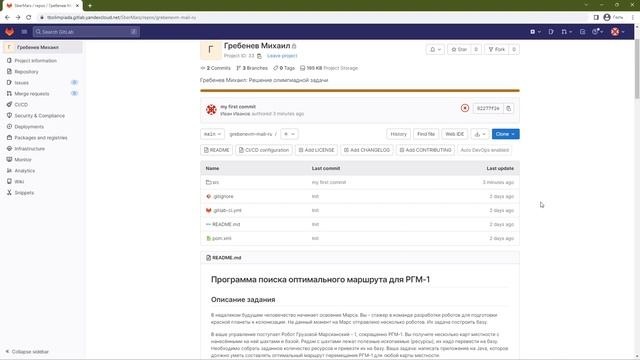Click Add CHANGELOG
Viewport: 640px width, 360px height.
point(367,150)
